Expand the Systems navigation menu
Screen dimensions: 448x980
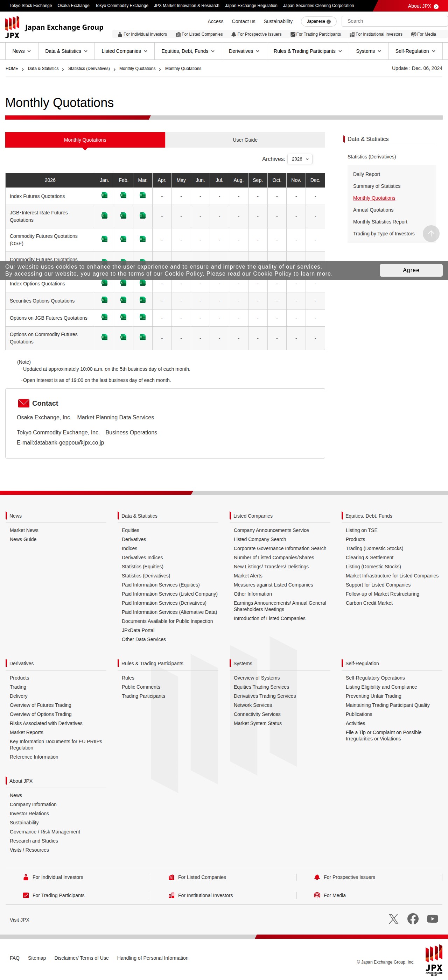(x=369, y=51)
